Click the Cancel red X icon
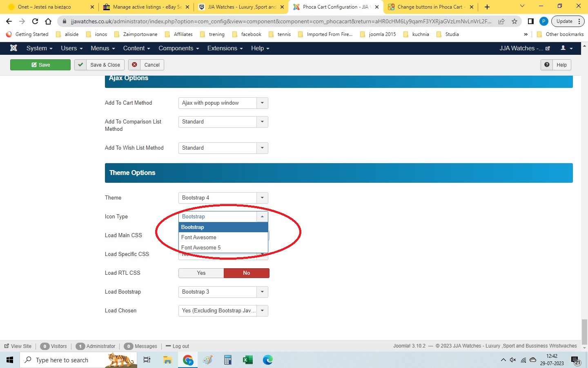588x368 pixels. (x=134, y=65)
